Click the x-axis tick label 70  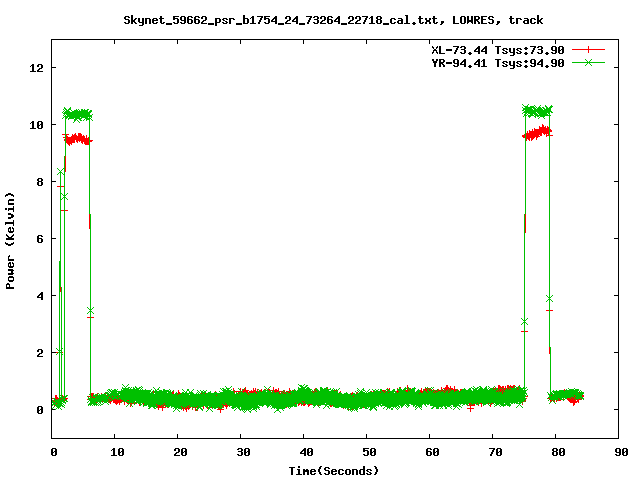495,452
